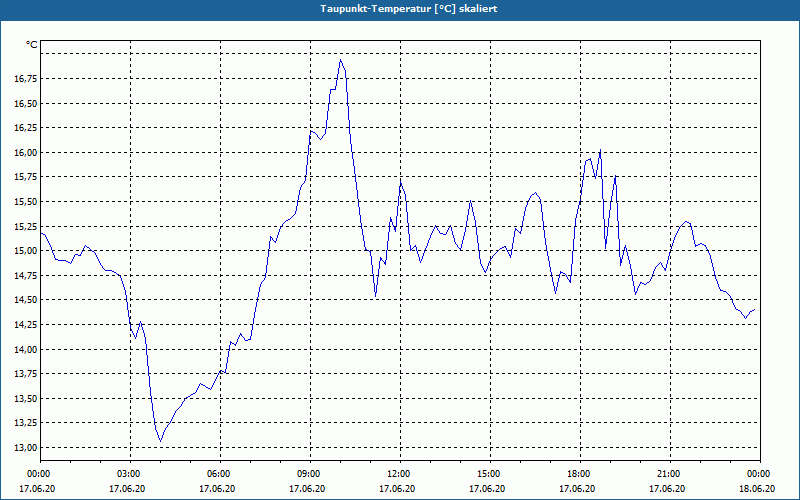Select the 16,50 y-axis label
Screen dimensions: 800x500
pyautogui.click(x=24, y=104)
